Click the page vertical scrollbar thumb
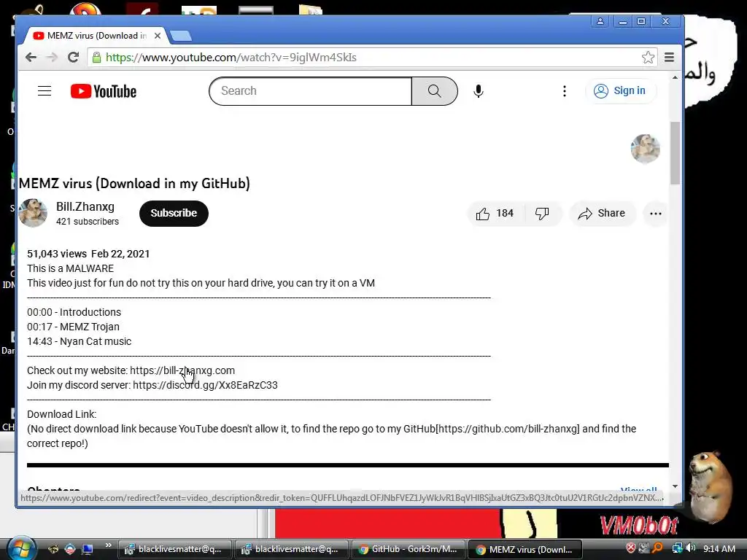This screenshot has height=560, width=747. [675, 152]
